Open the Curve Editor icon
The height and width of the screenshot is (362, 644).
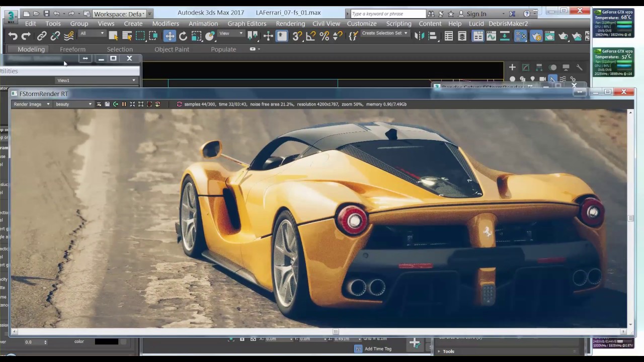tap(492, 36)
